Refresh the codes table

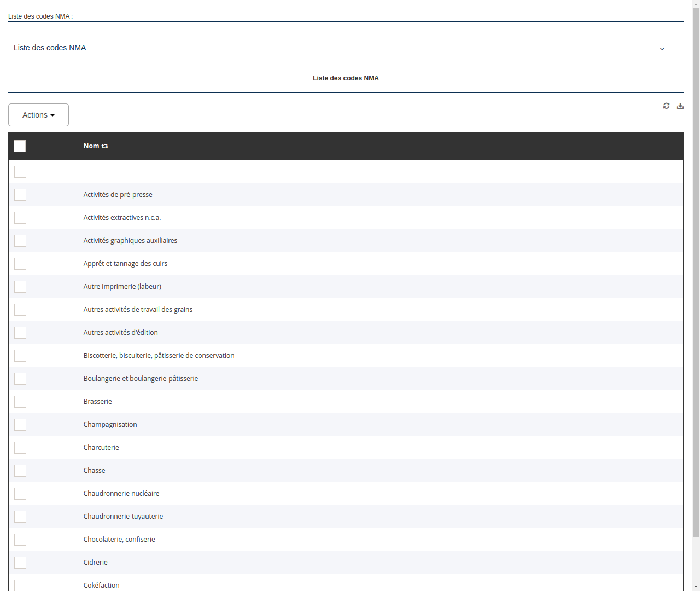666,106
